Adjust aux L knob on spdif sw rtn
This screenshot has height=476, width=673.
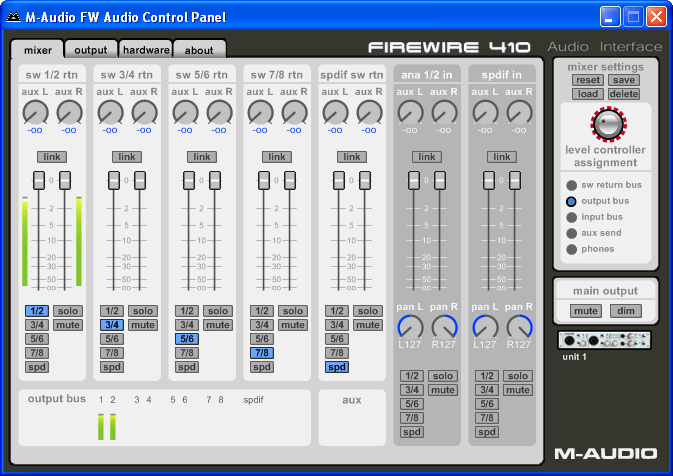pyautogui.click(x=335, y=112)
